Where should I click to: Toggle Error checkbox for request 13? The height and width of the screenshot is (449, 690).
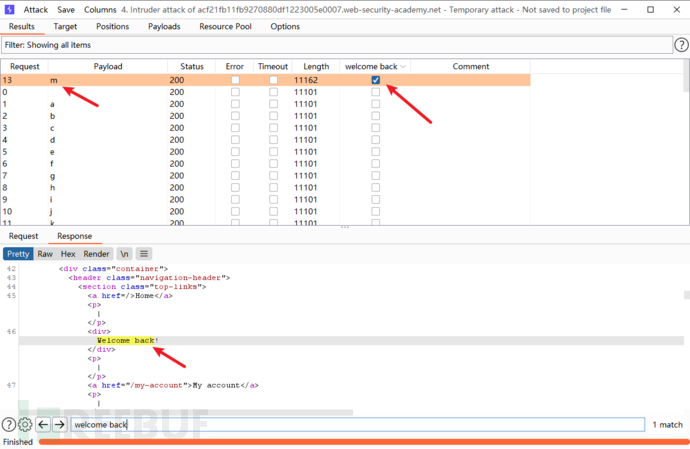tap(235, 80)
